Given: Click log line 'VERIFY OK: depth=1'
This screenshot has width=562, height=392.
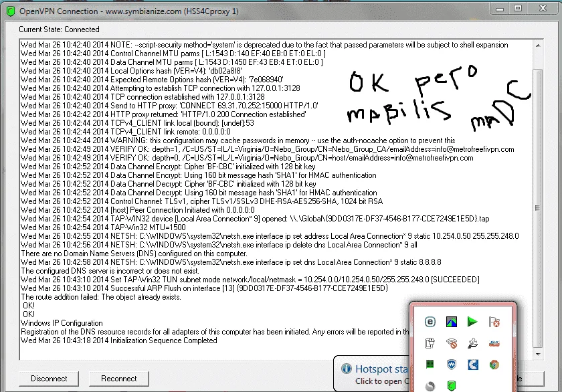Looking at the screenshot, I should [x=268, y=149].
